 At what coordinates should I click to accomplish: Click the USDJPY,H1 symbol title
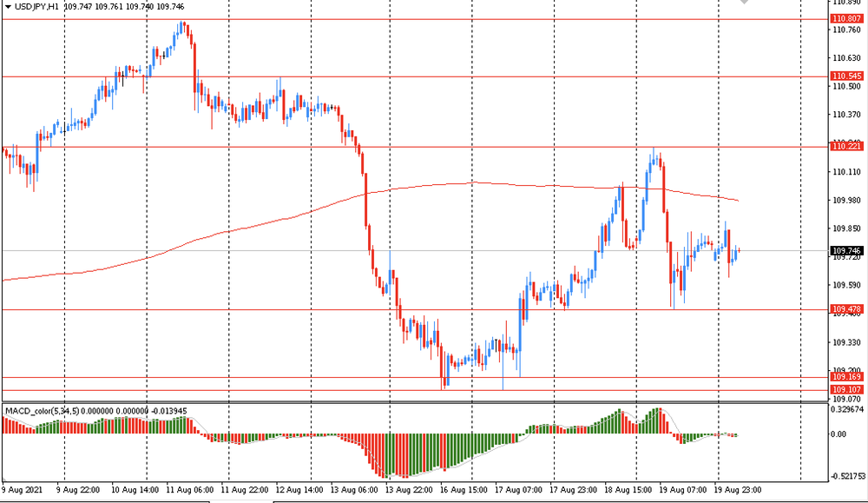[36, 7]
